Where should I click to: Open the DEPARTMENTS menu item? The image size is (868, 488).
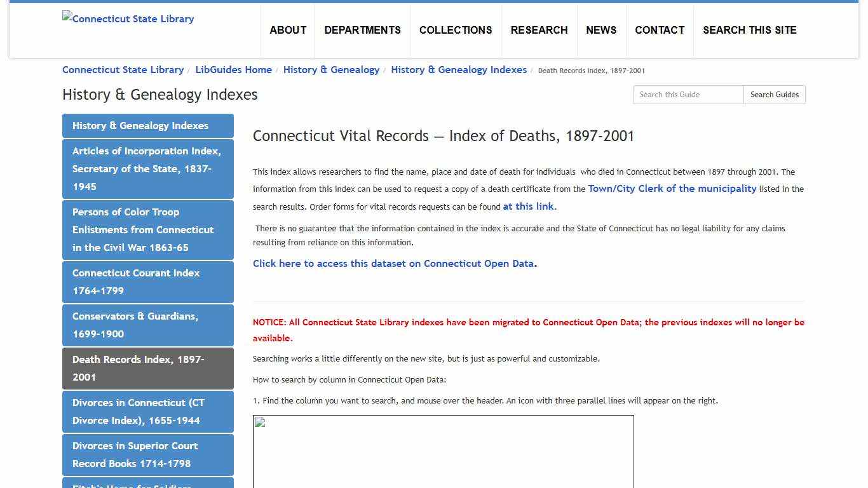(x=362, y=30)
